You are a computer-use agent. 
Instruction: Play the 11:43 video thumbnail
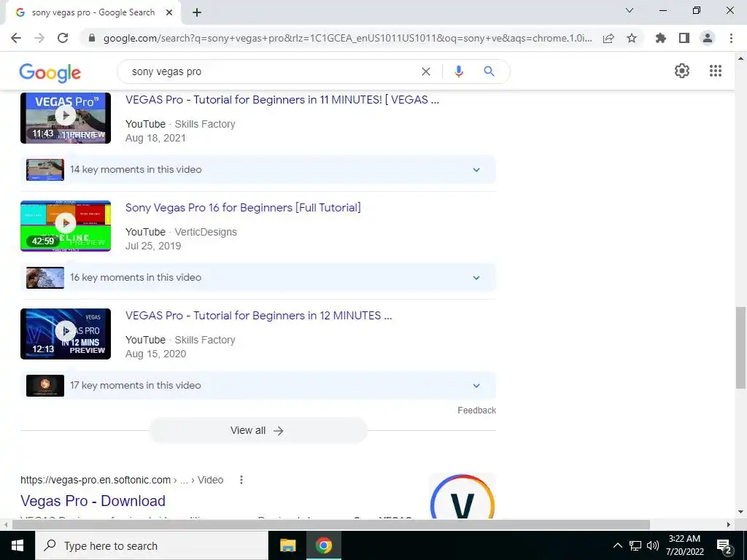tap(66, 118)
